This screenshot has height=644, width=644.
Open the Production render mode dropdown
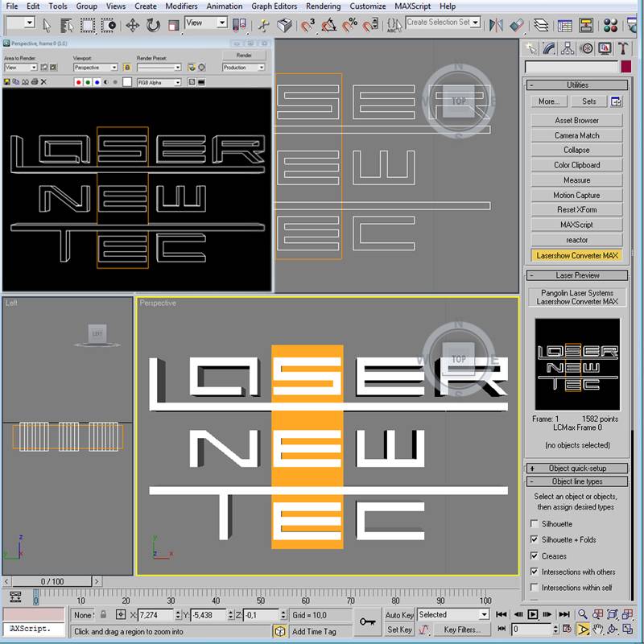click(x=244, y=68)
